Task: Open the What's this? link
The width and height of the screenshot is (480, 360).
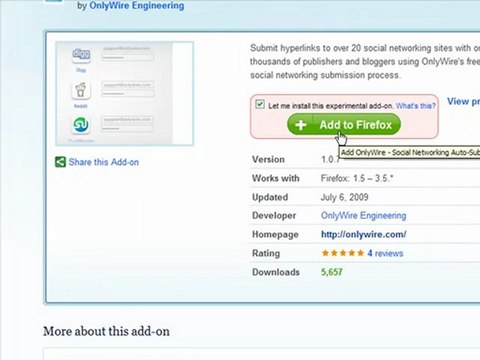Action: click(415, 106)
